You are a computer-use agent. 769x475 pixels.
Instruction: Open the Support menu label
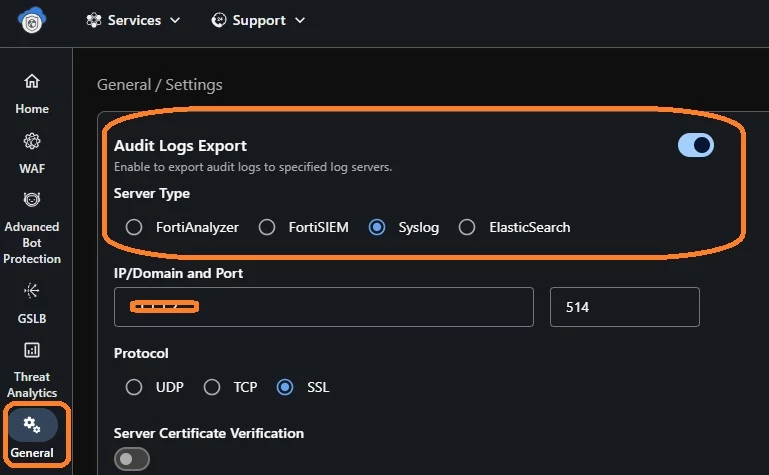(x=259, y=20)
